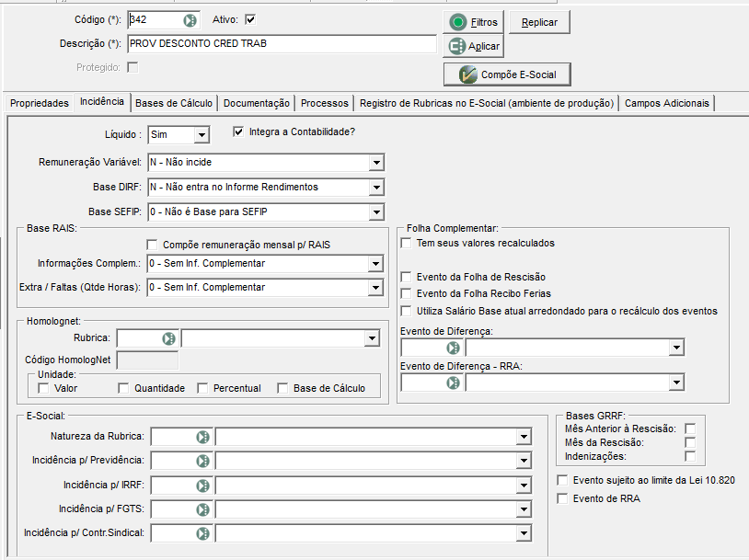Open the Homolognet Rubrica lookup icon
Viewport: 749px width, 560px height.
168,338
